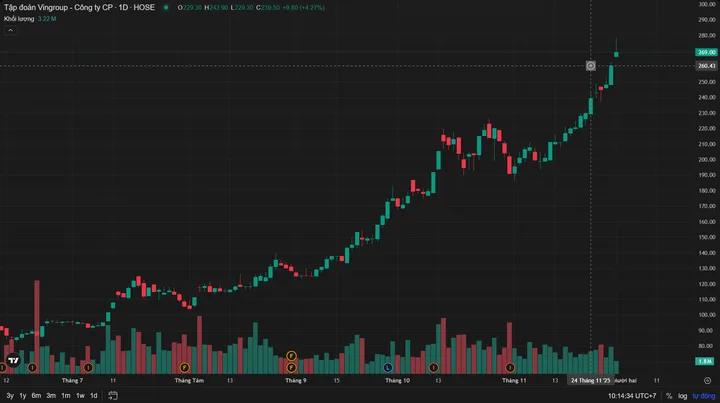Click the Tập đoàn Vingroup symbol title
The height and width of the screenshot is (403, 720).
(79, 7)
